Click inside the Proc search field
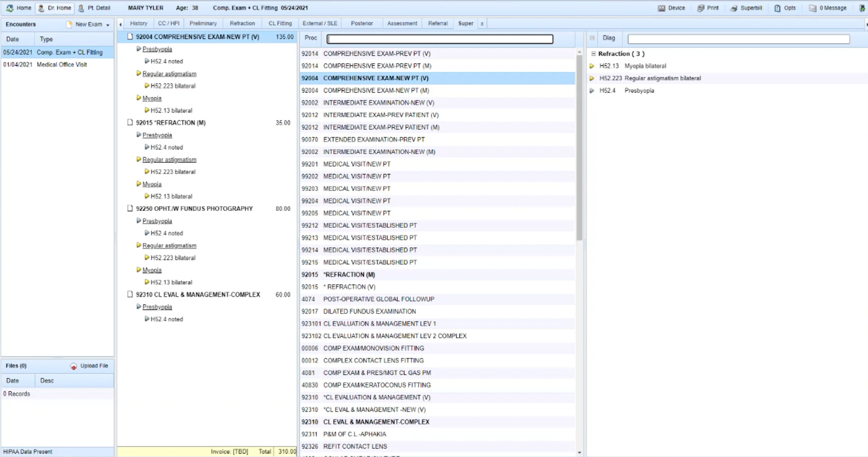Viewport: 868px width, 457px height. point(439,38)
